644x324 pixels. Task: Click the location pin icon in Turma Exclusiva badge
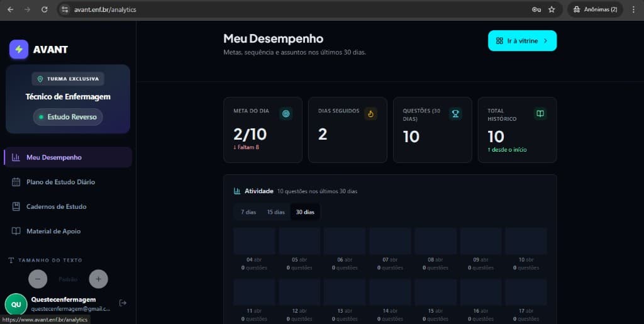point(40,79)
